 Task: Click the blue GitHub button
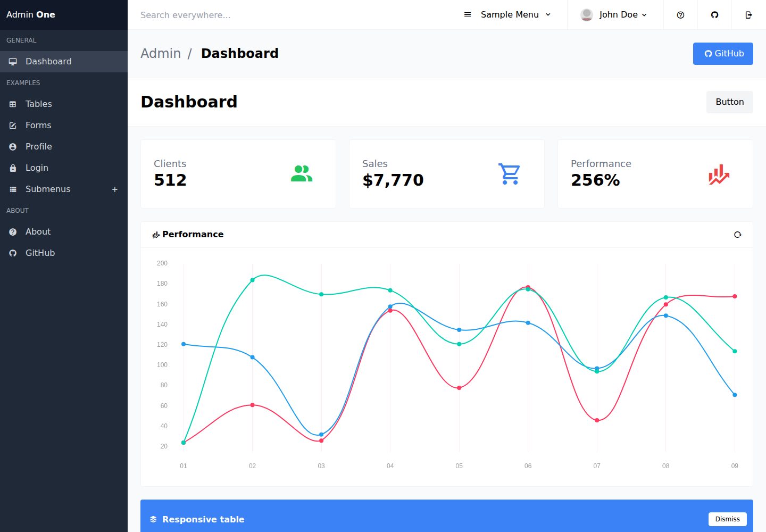723,54
